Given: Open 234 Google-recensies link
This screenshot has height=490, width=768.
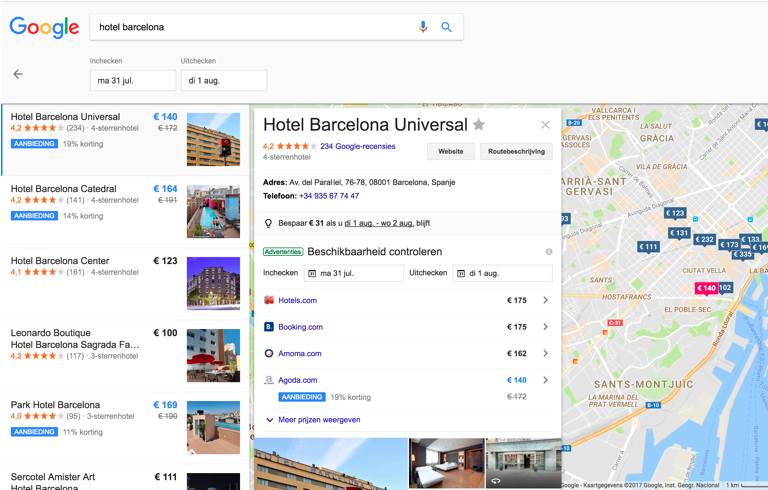Looking at the screenshot, I should point(358,146).
